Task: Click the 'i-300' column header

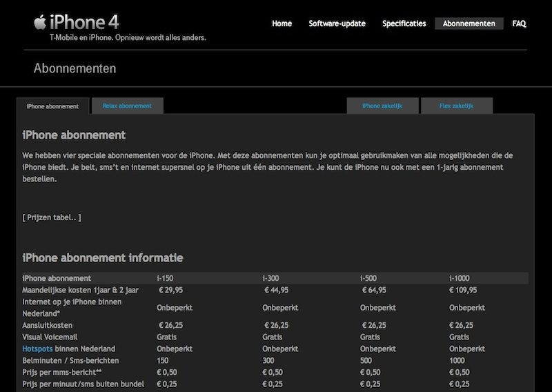Action: click(x=270, y=278)
